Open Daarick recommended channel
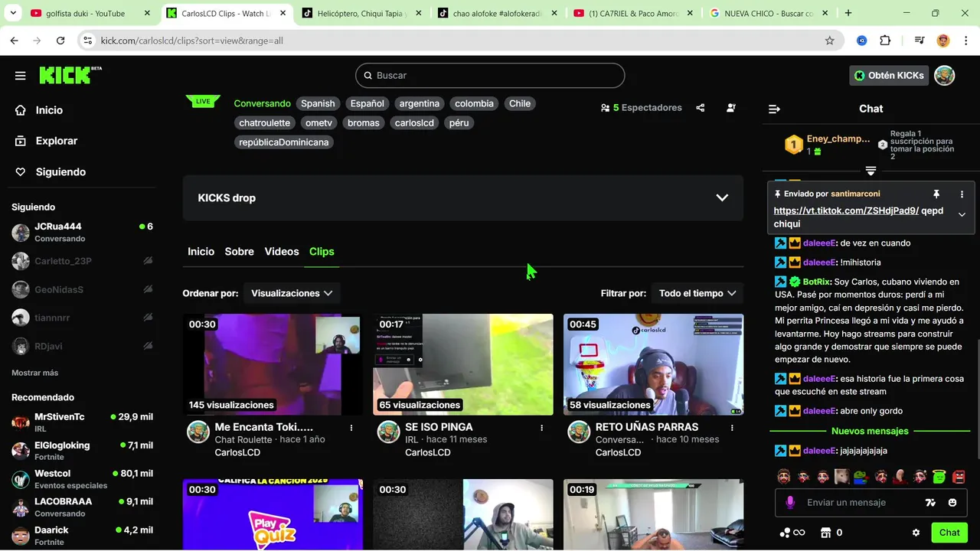This screenshot has width=980, height=551. tap(82, 535)
